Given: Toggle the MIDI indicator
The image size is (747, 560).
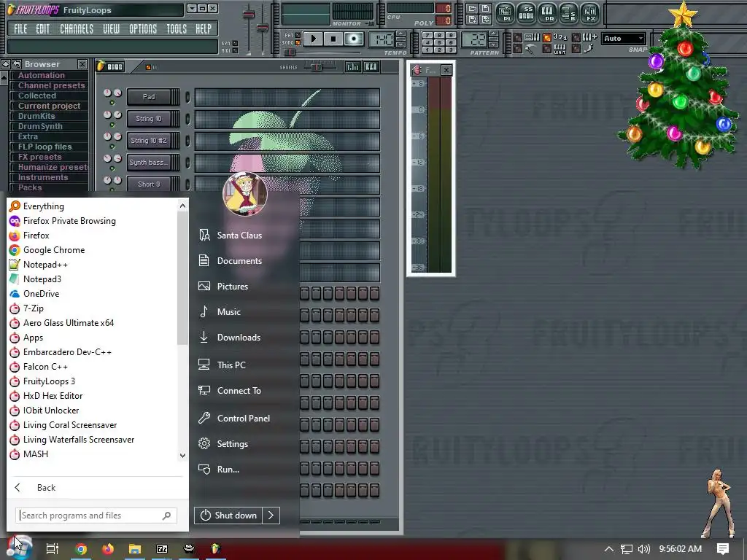Looking at the screenshot, I should point(235,50).
